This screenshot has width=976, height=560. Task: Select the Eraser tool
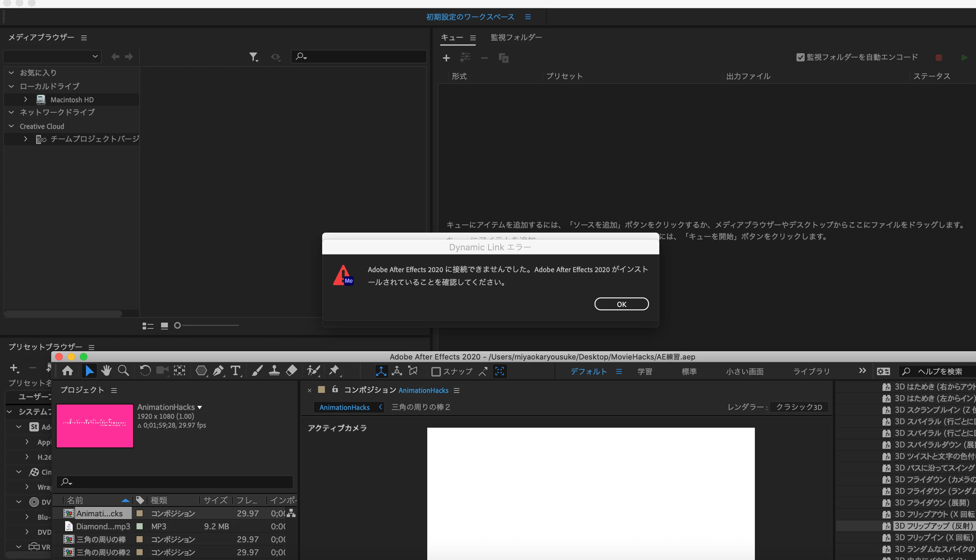(x=292, y=371)
